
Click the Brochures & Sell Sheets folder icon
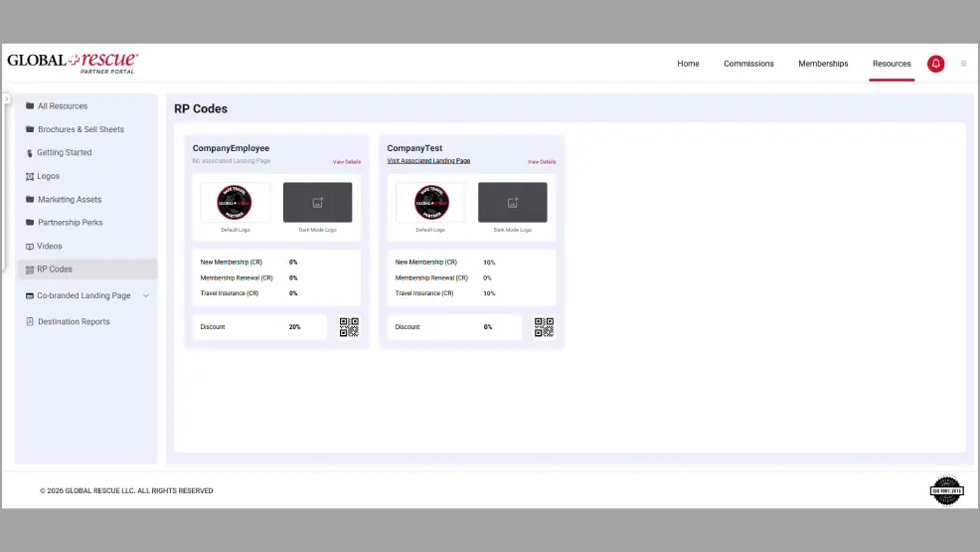click(30, 128)
